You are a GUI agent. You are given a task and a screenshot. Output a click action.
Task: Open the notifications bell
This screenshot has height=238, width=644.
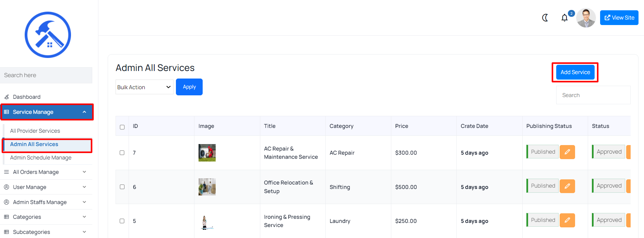click(x=564, y=18)
